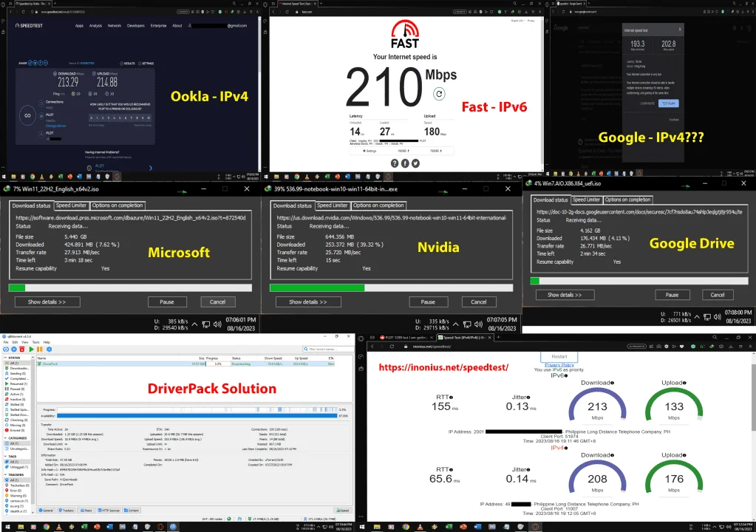This screenshot has height=532, width=756.
Task: Click the Nvidia download progress bar
Action: [391, 287]
